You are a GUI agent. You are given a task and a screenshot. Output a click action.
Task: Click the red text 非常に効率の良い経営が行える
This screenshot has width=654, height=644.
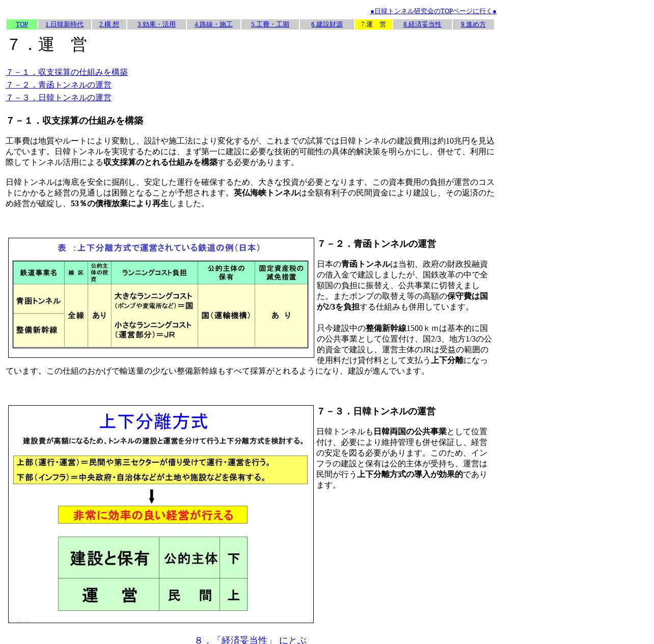(x=153, y=515)
